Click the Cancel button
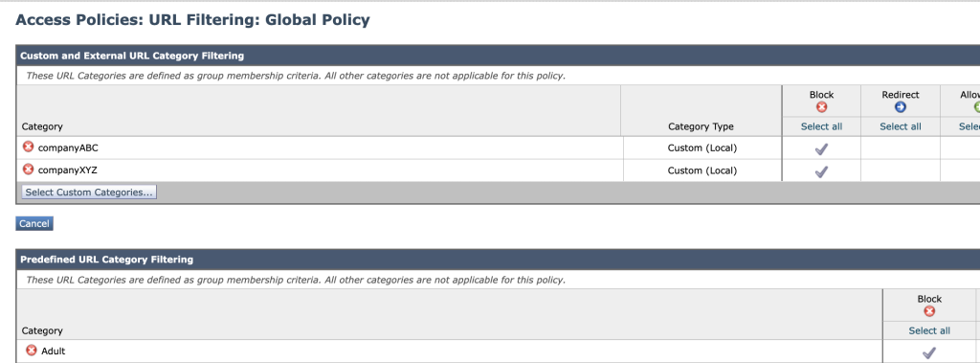 [34, 223]
